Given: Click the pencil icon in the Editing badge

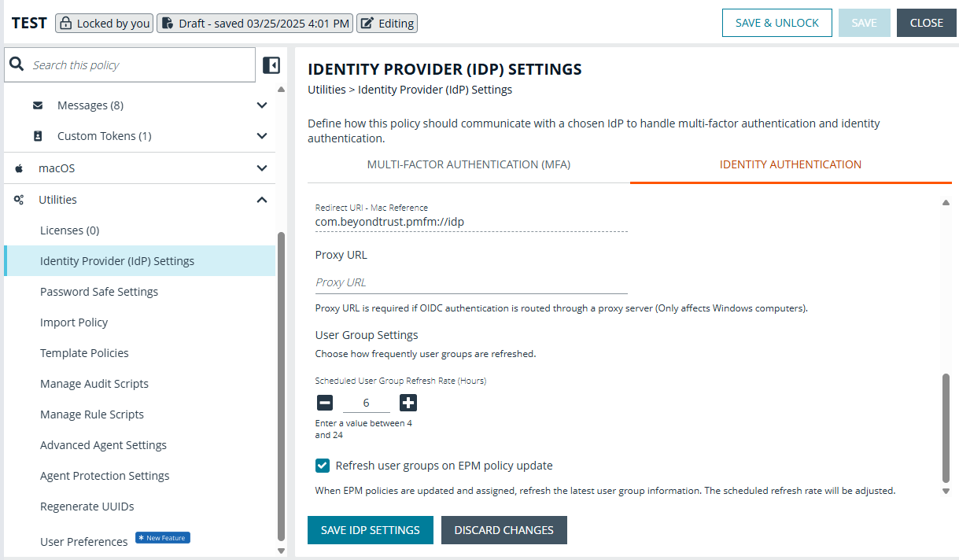Looking at the screenshot, I should click(x=366, y=23).
